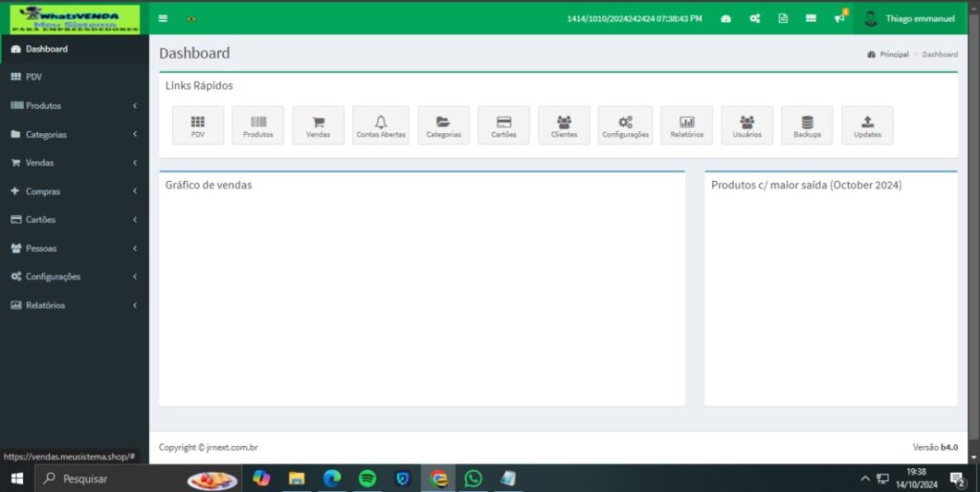This screenshot has height=492, width=980.
Task: Open the Clientes quick link
Action: [564, 125]
